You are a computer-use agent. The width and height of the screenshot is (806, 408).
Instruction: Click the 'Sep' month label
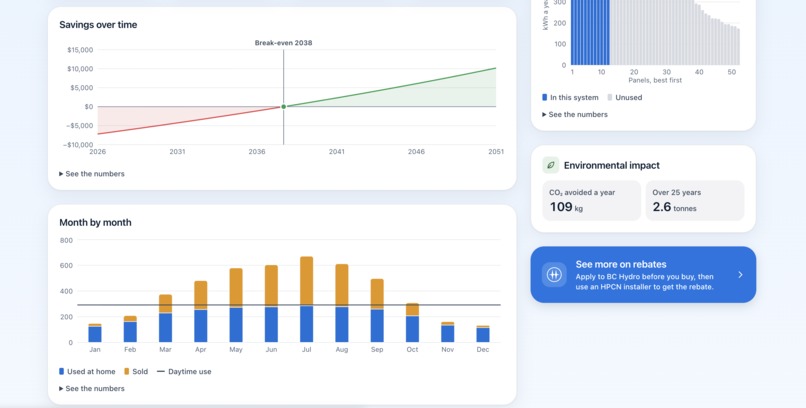point(377,349)
